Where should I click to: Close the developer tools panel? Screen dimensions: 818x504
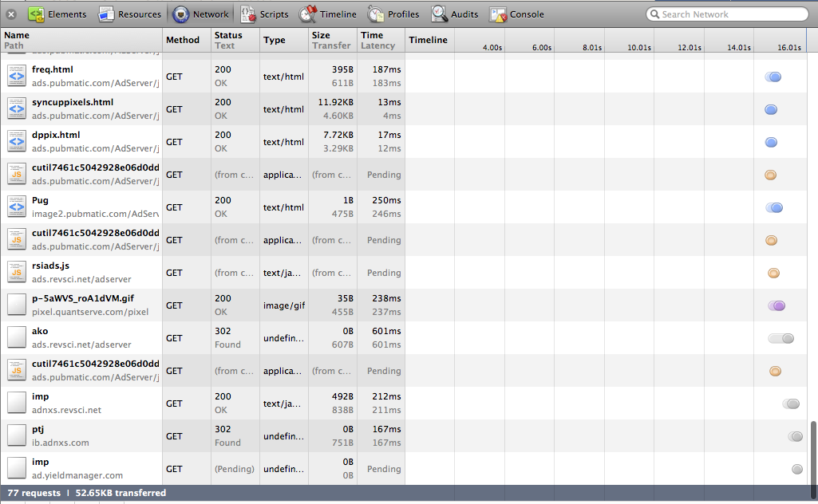(x=11, y=14)
